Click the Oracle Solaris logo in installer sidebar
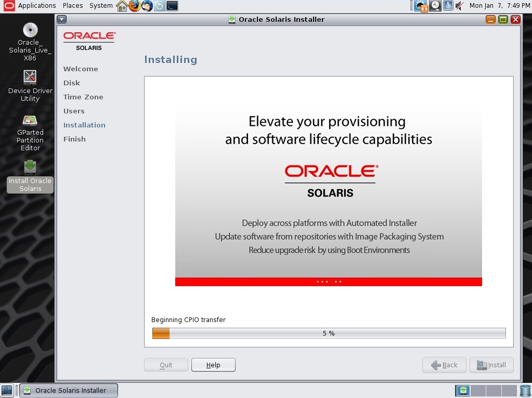 point(89,41)
